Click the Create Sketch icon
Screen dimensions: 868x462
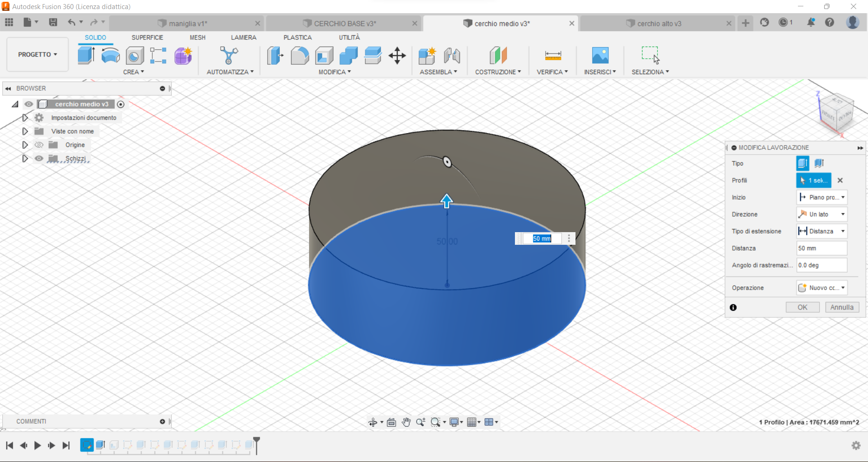pyautogui.click(x=158, y=55)
